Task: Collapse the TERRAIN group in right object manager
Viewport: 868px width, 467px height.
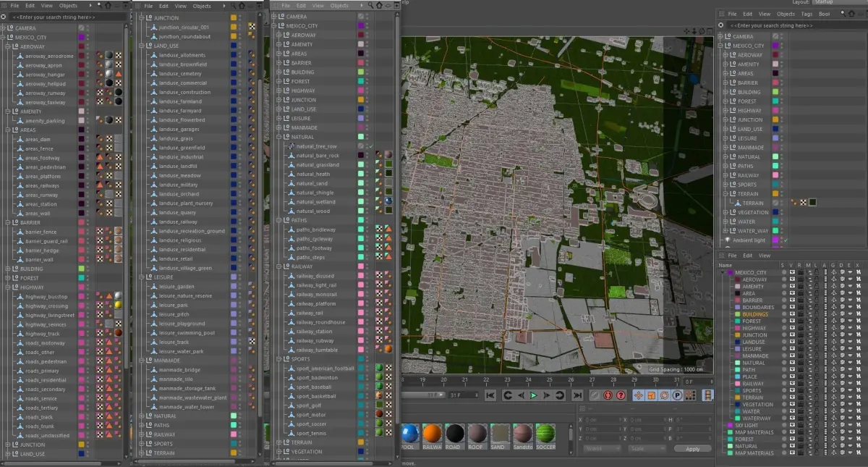Action: pos(727,194)
